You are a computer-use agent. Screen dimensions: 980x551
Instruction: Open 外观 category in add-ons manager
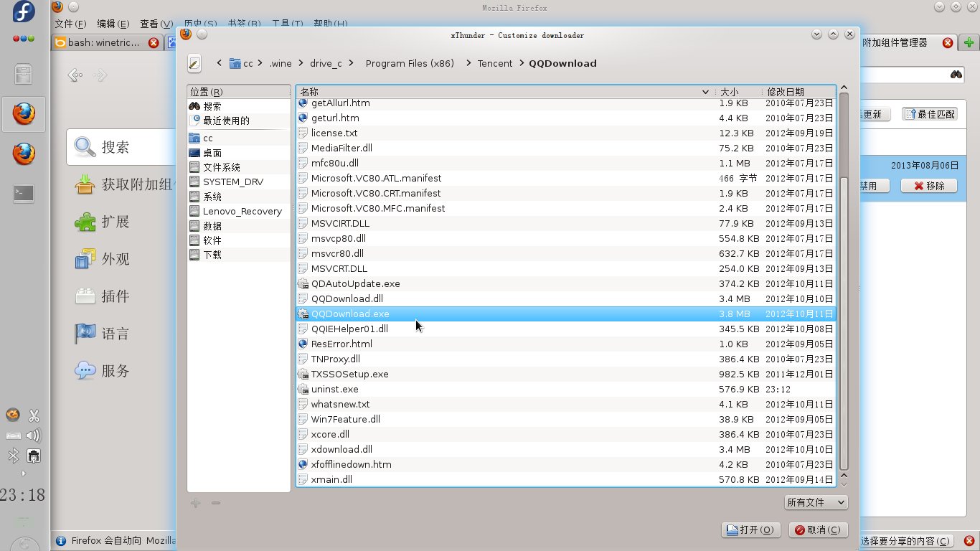(122, 259)
